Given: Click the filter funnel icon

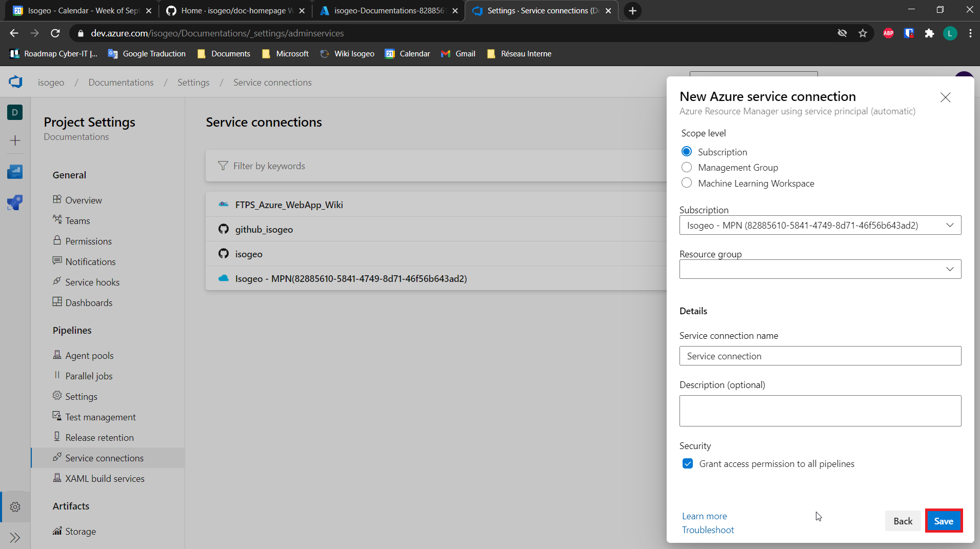Looking at the screenshot, I should (223, 166).
